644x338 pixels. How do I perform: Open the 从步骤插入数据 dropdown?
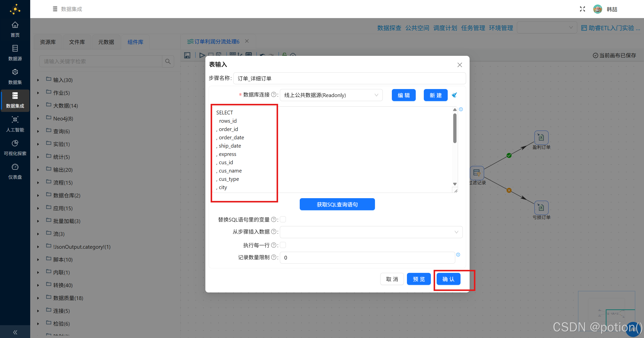(x=371, y=232)
